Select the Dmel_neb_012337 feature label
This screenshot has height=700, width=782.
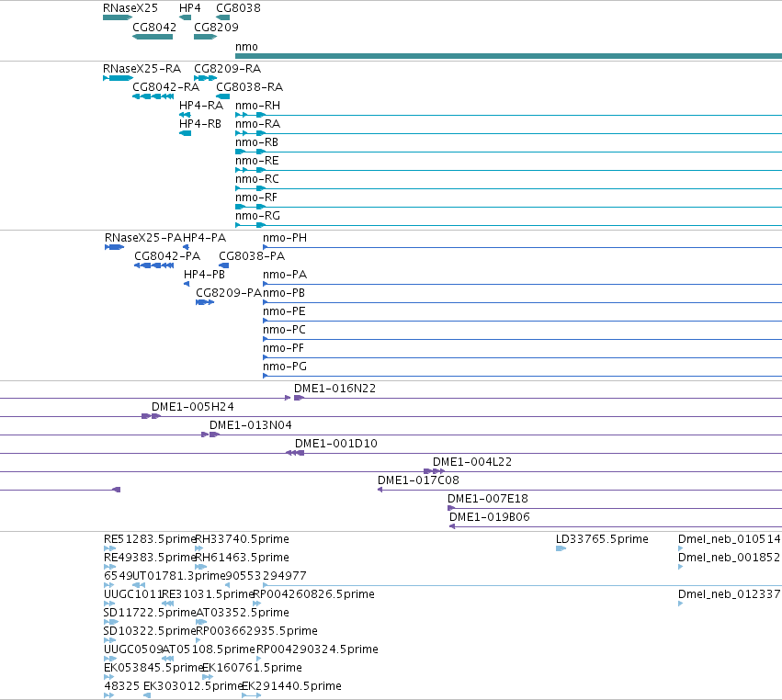point(729,594)
